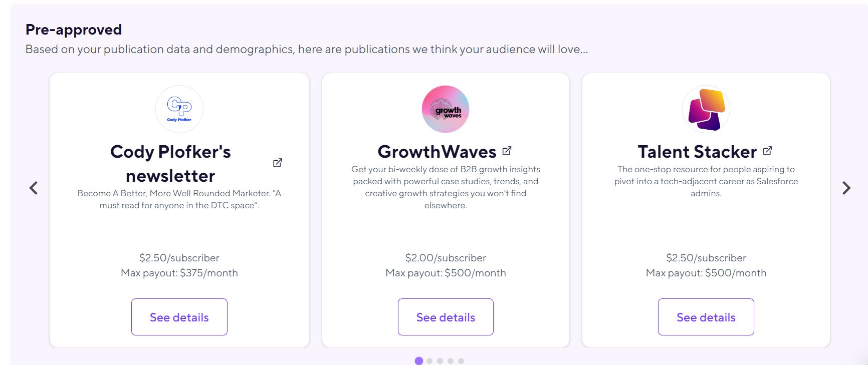The height and width of the screenshot is (365, 868).
Task: Open See details for GrowthWaves
Action: [446, 316]
